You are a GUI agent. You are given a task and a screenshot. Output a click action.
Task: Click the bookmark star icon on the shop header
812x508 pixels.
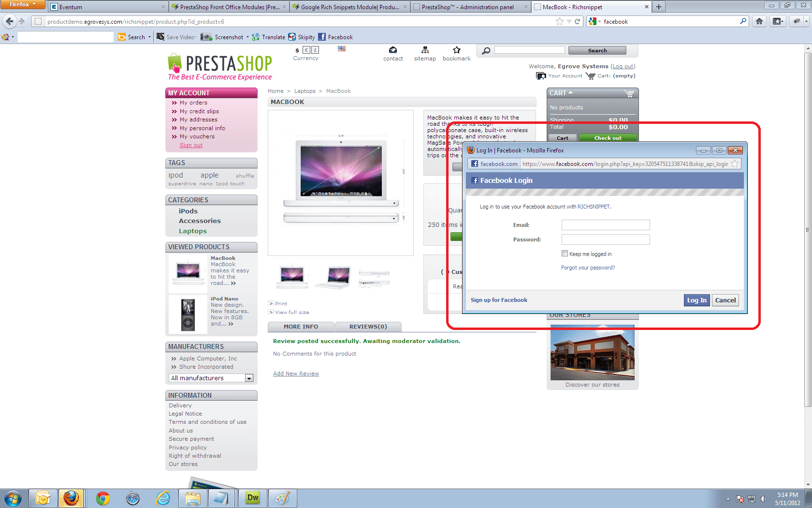[x=457, y=50]
